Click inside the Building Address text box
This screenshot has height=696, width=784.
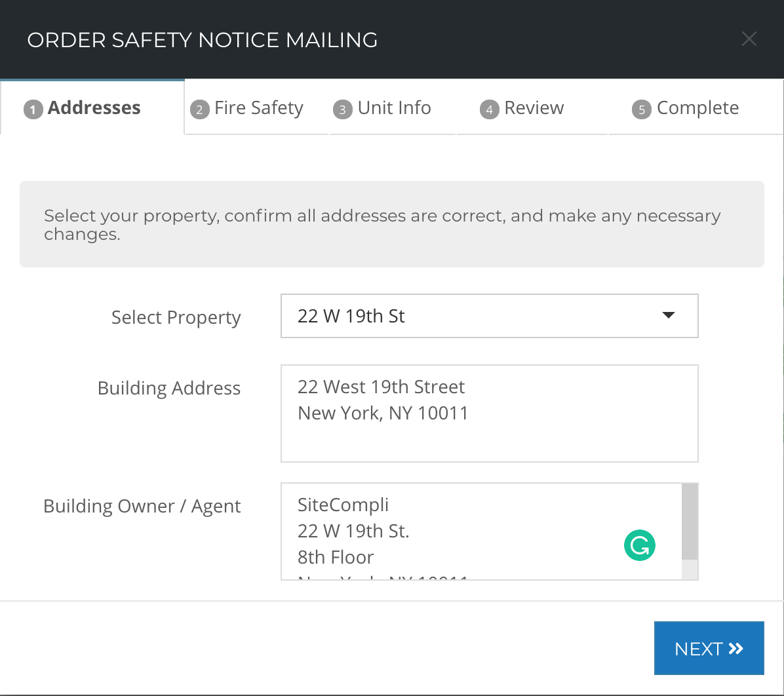click(490, 414)
